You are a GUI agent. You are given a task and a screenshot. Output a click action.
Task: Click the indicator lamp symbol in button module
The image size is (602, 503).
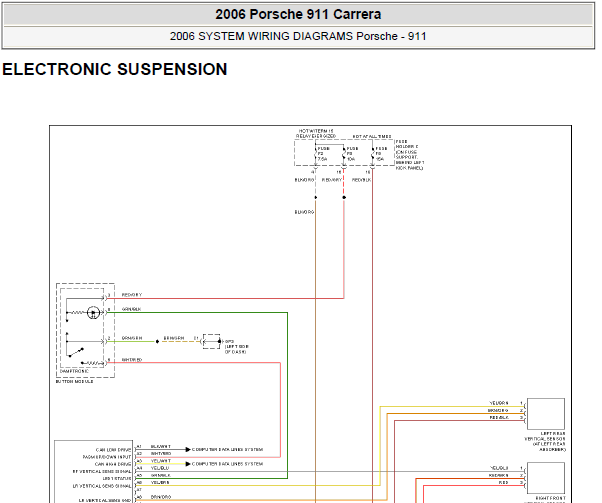[x=93, y=313]
